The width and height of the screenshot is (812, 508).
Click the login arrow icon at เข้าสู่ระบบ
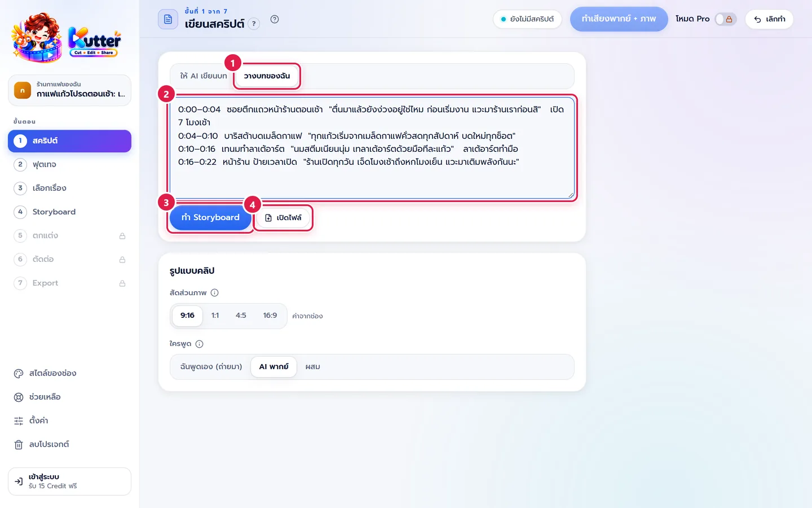[19, 481]
